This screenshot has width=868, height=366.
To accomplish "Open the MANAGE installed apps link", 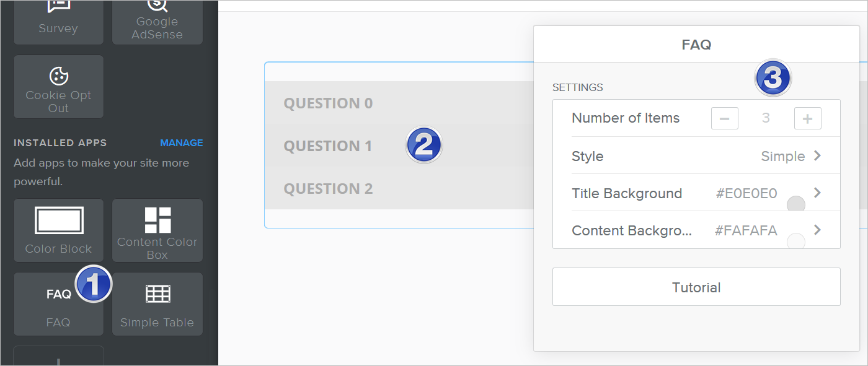I will [x=181, y=143].
